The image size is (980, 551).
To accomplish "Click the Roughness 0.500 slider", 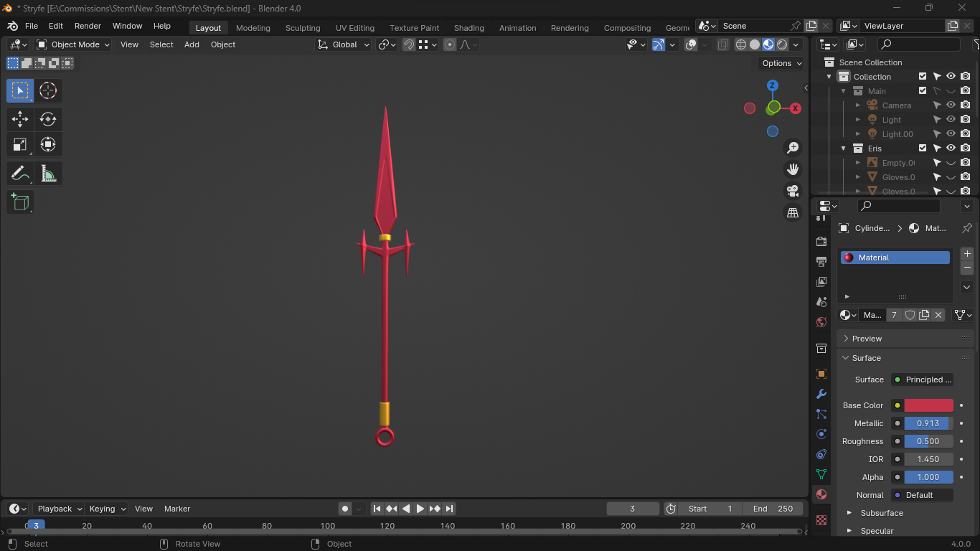I will [x=929, y=441].
